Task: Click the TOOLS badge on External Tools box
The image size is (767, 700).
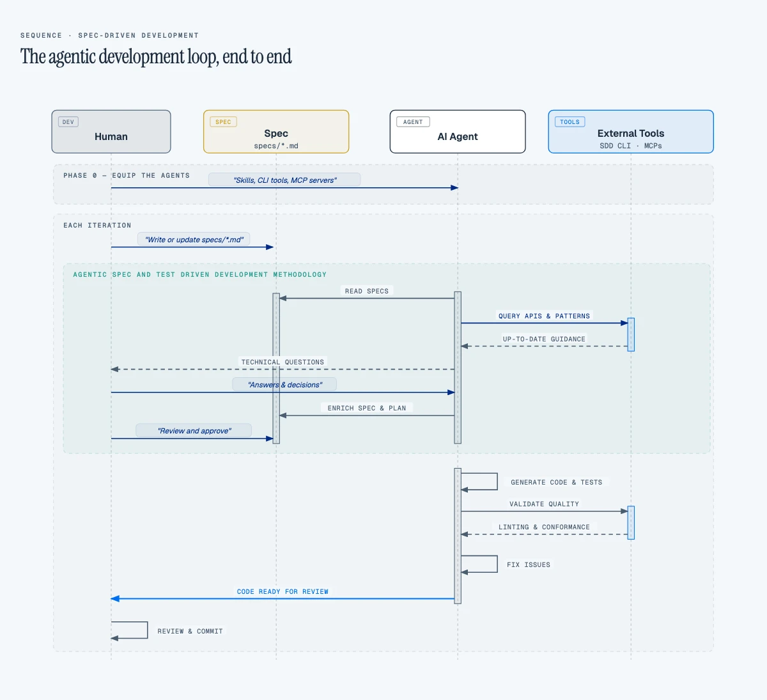Action: pos(569,122)
